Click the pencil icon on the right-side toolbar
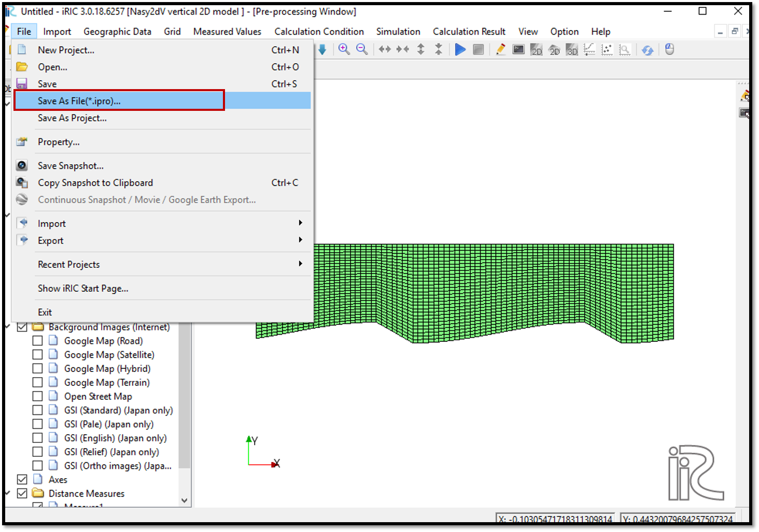 pyautogui.click(x=746, y=96)
